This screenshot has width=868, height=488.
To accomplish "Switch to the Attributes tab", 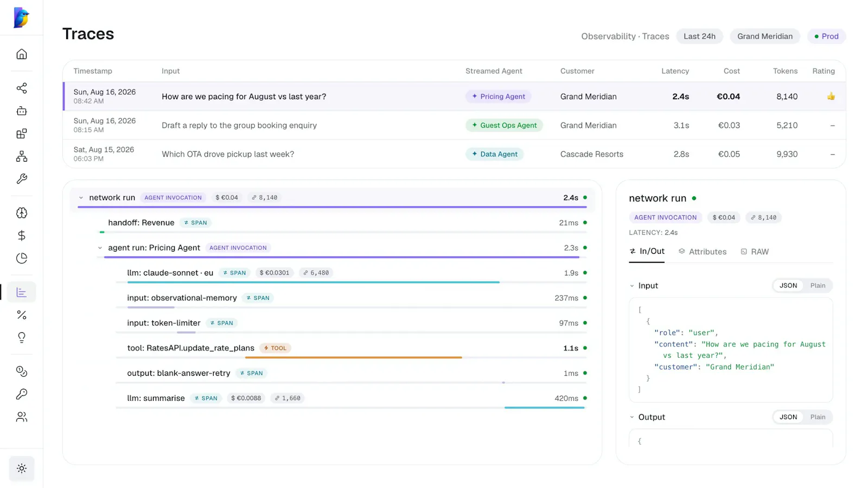I will pos(702,252).
